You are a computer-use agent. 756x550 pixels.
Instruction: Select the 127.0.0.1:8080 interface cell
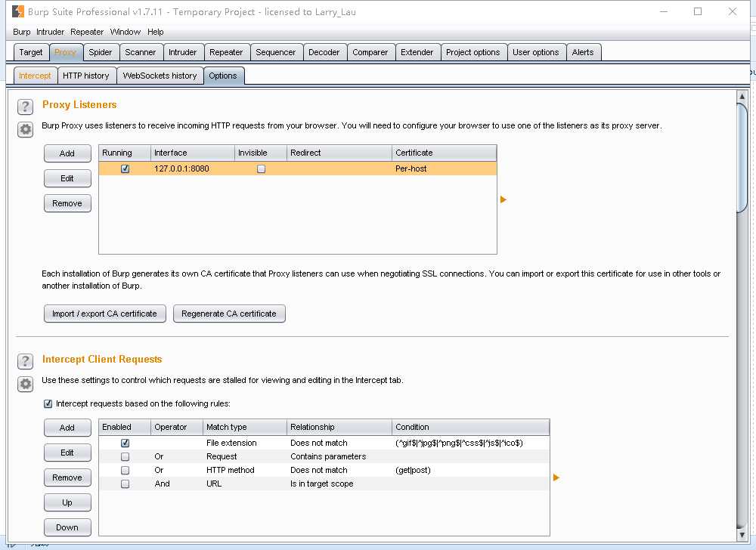tap(192, 168)
